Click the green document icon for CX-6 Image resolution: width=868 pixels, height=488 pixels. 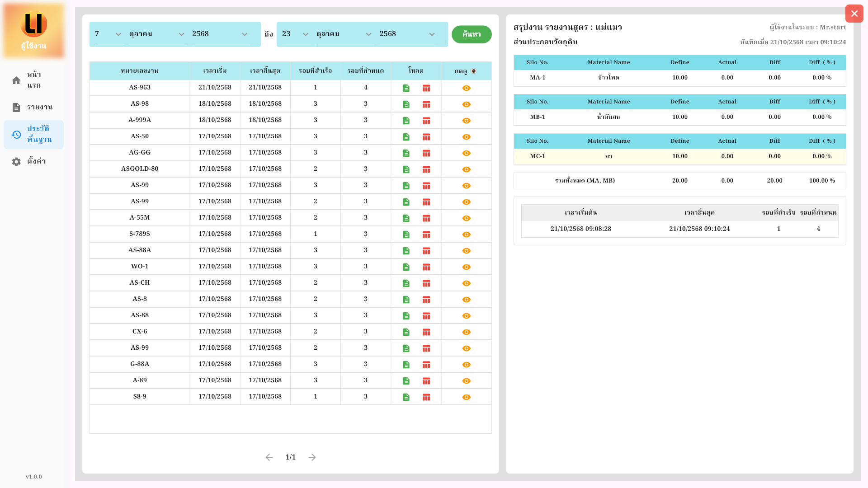[406, 332]
